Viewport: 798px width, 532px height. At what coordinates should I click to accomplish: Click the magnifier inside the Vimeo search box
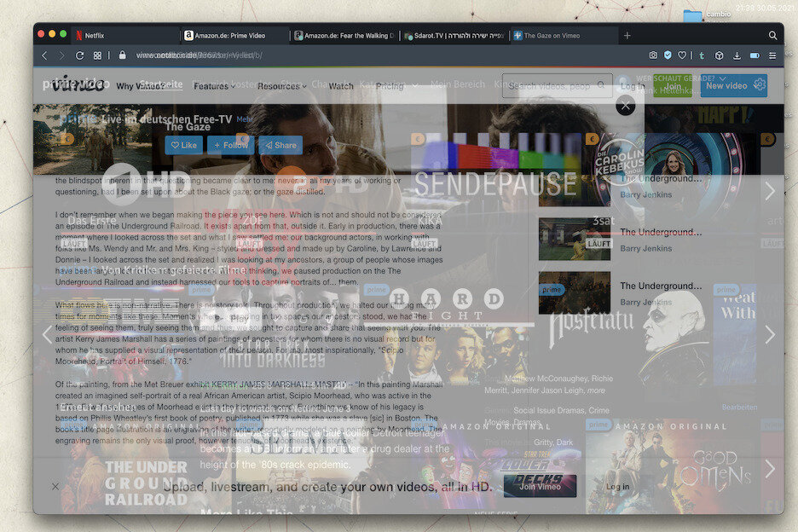[601, 85]
